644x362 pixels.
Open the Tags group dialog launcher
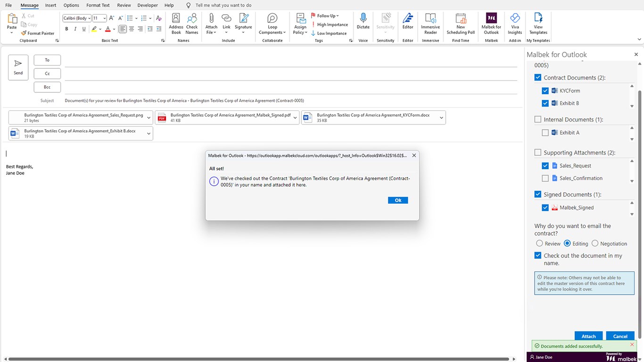tap(351, 41)
